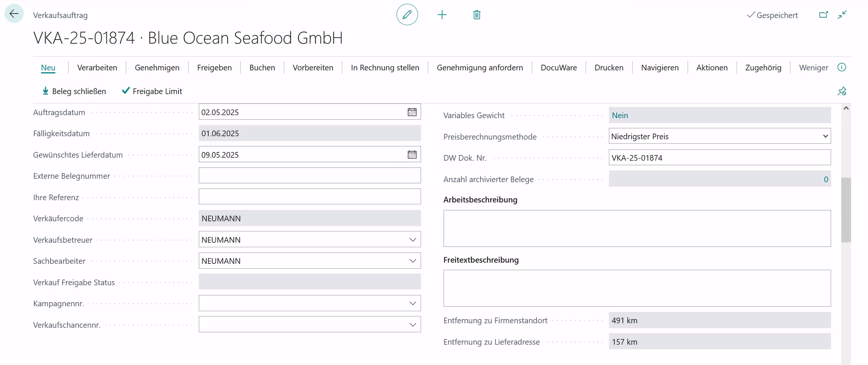Delete the order via trash icon
The width and height of the screenshot is (868, 365).
(x=477, y=15)
